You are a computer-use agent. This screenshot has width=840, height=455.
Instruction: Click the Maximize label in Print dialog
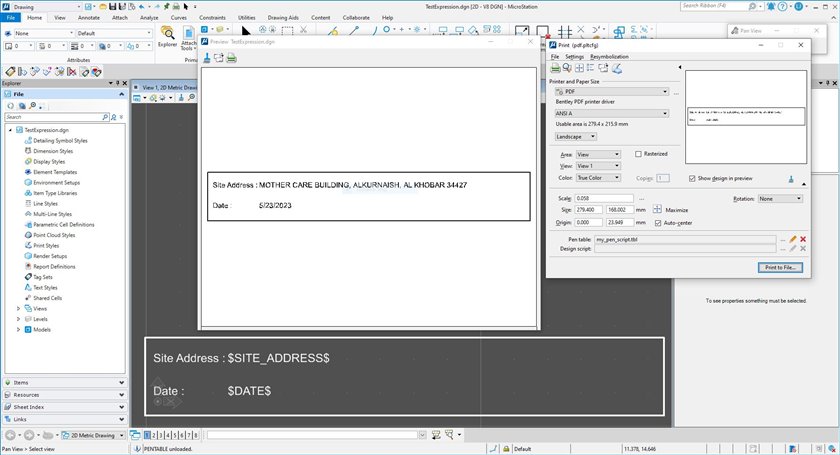677,210
